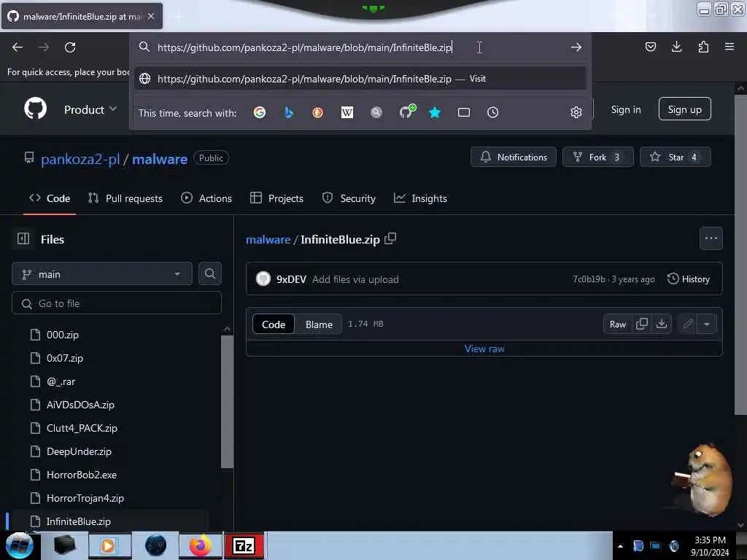
Task: Open the Firefox hamburger menu
Action: coord(729,47)
